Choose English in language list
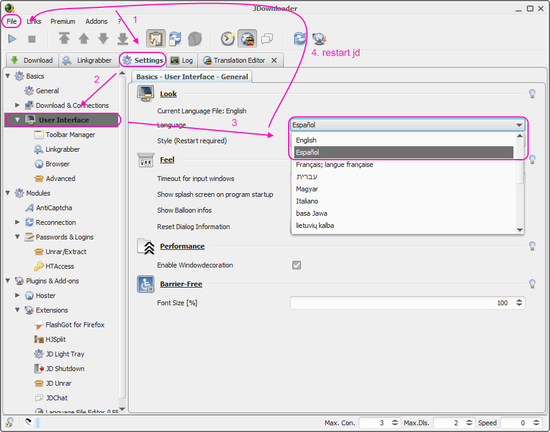 (x=403, y=140)
